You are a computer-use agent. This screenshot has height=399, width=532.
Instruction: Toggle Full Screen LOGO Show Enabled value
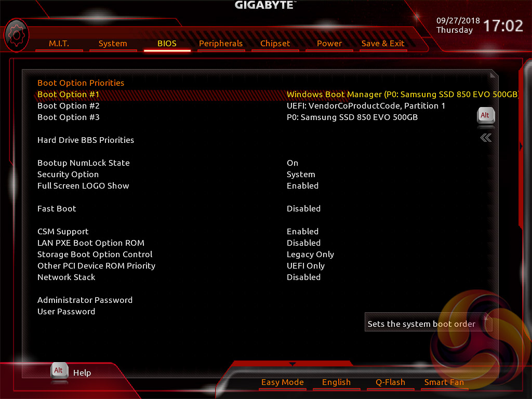pos(302,186)
